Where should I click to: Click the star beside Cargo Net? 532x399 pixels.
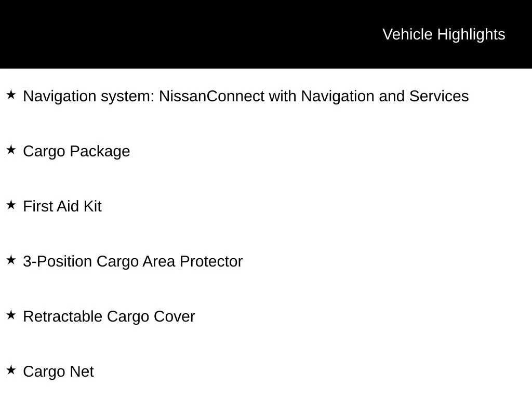11,370
